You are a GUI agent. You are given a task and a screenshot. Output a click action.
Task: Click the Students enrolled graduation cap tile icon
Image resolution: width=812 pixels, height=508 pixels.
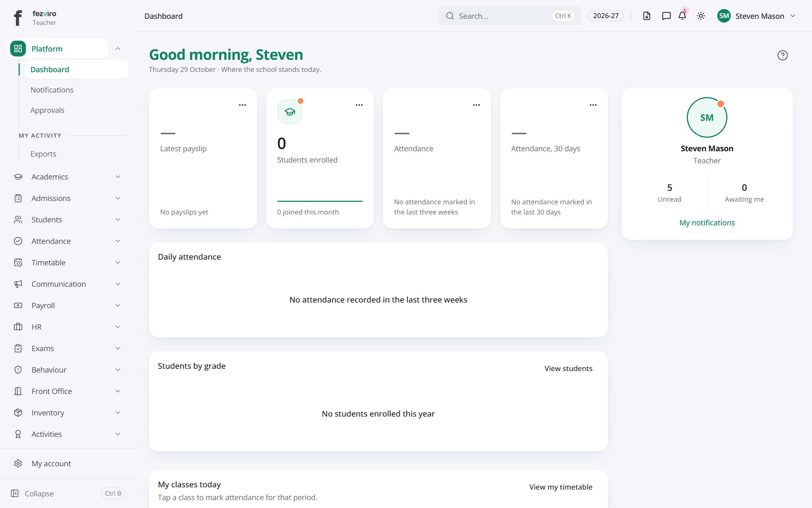pos(290,112)
